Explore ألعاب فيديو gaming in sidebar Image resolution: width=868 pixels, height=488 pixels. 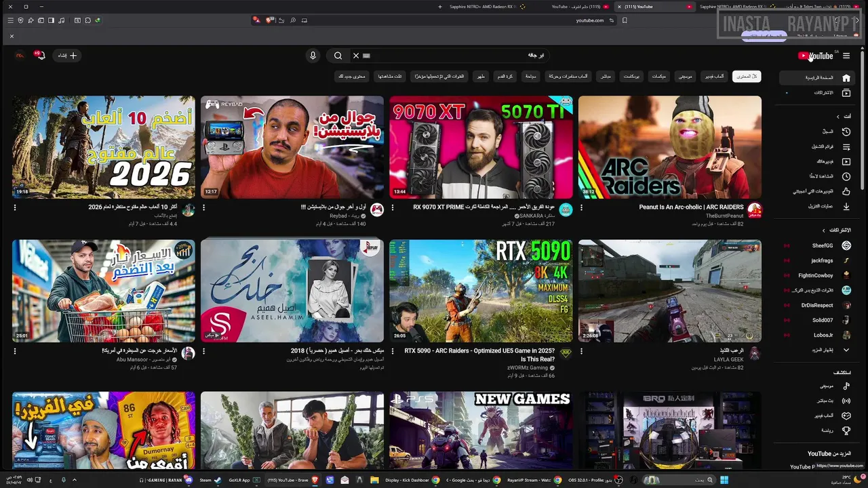point(817,415)
